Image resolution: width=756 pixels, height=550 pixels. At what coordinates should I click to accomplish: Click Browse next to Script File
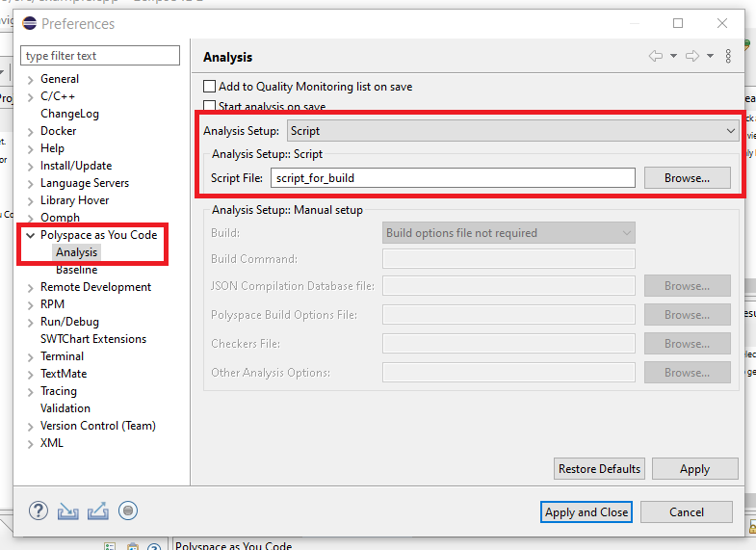click(687, 178)
